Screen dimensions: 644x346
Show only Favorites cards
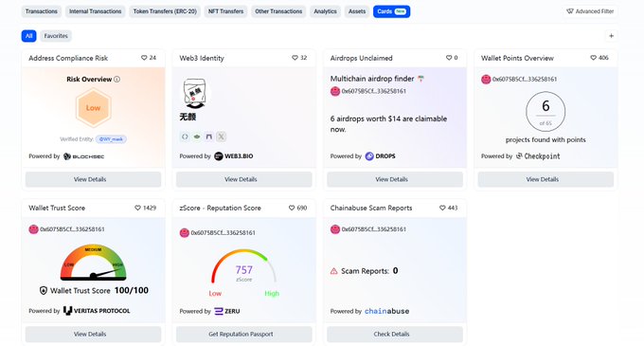[x=56, y=36]
